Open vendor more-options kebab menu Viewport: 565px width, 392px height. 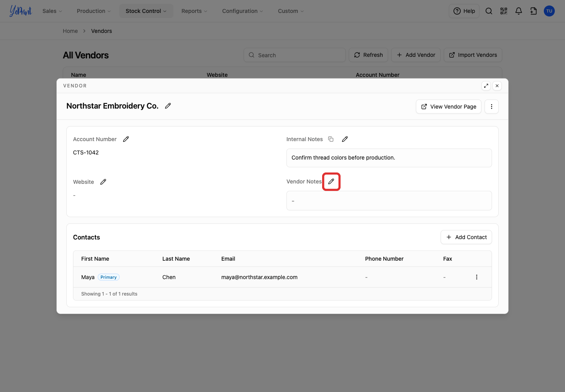click(x=492, y=107)
